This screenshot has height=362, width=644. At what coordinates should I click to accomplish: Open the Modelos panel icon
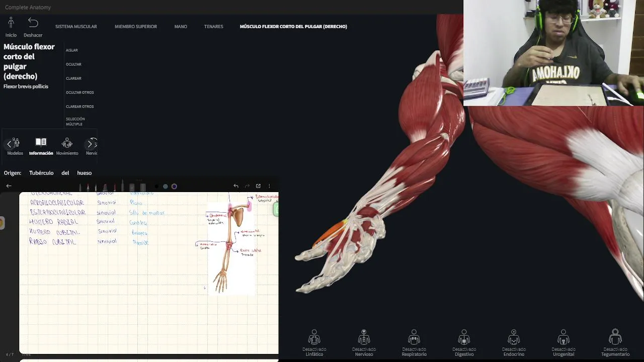[x=15, y=143]
